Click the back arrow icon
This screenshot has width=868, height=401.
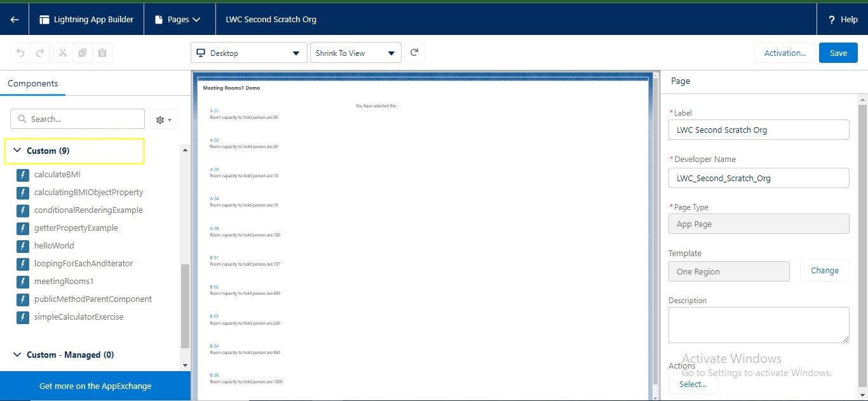(15, 20)
